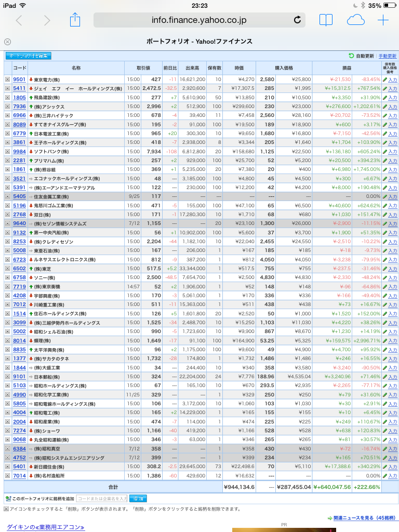Image resolution: width=399 pixels, height=532 pixels.
Task: Check delete box for 7936 アシックス row
Action: point(7,106)
